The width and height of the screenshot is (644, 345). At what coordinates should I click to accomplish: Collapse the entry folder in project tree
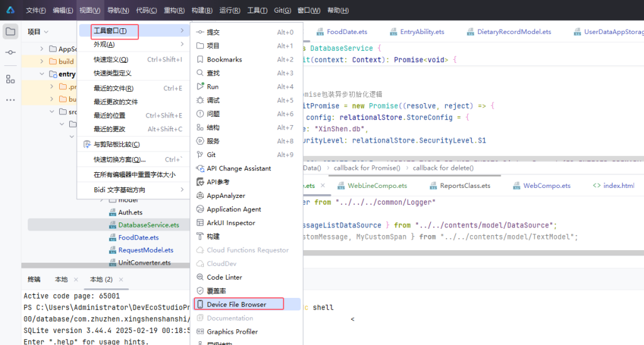pyautogui.click(x=43, y=74)
